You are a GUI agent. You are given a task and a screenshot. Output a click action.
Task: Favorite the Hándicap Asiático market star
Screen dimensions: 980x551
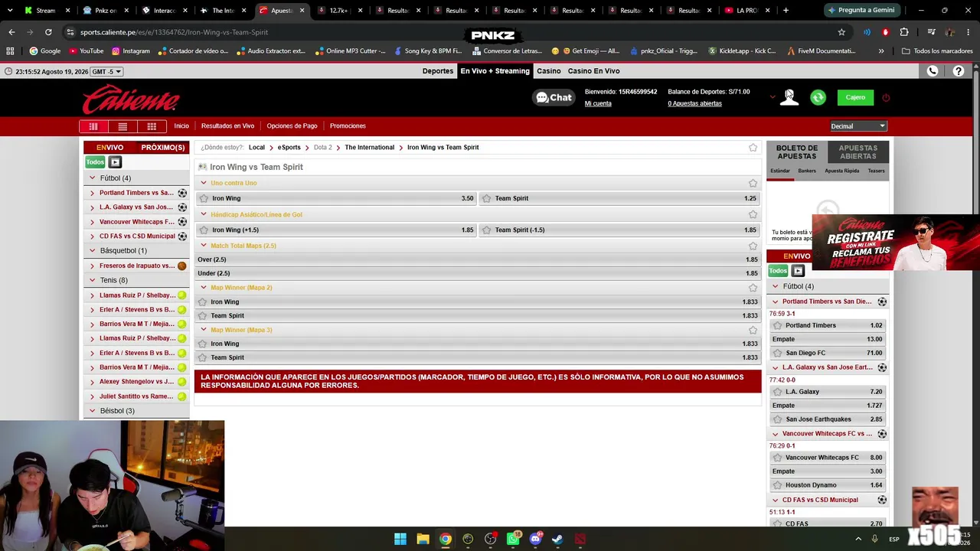click(753, 215)
